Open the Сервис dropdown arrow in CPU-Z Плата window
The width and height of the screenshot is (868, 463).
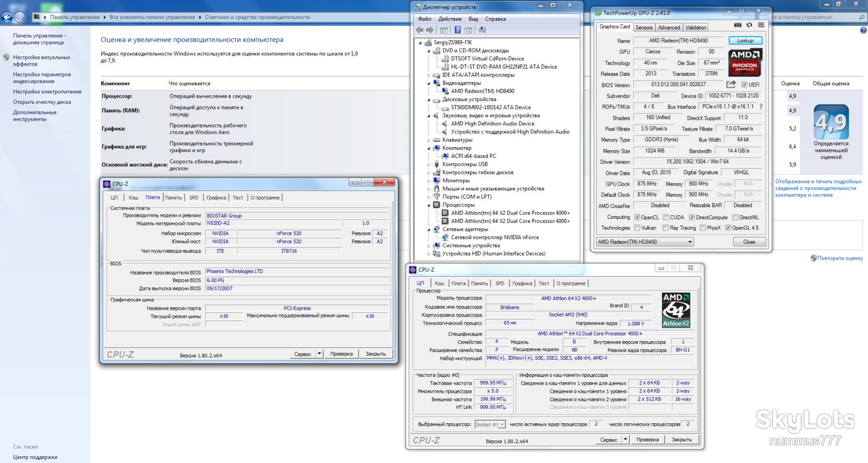click(x=319, y=354)
